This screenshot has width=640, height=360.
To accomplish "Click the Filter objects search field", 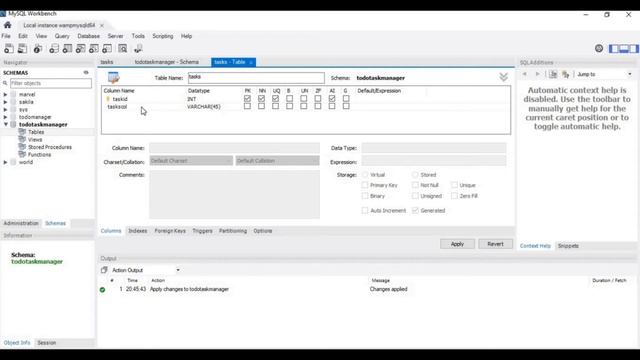I will [x=51, y=83].
